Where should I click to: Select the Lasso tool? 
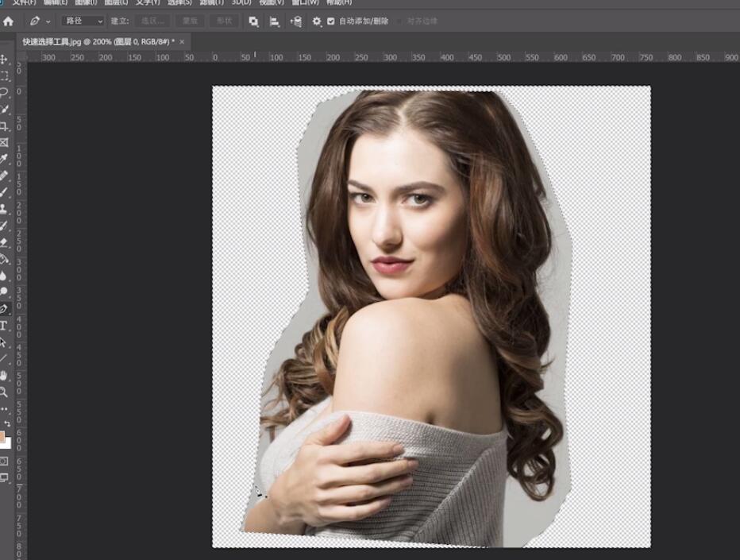coord(4,92)
